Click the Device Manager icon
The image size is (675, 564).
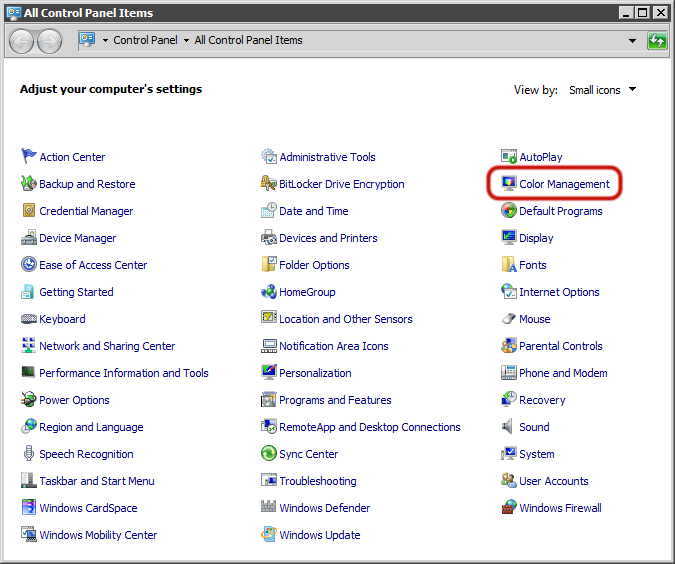[28, 238]
